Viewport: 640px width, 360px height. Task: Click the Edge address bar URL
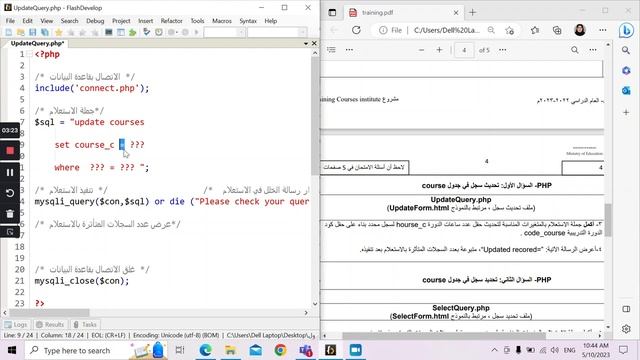tap(447, 30)
